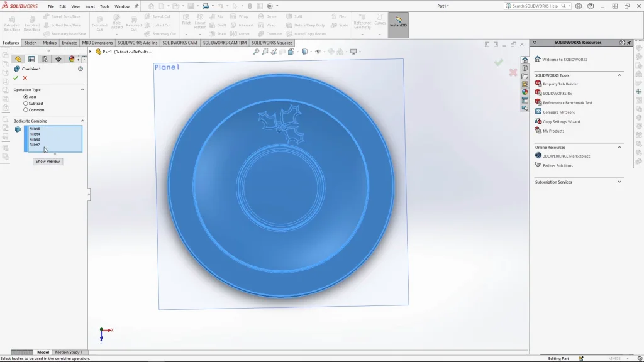Open the PropertyManager tab icon
Image resolution: width=644 pixels, height=362 pixels.
click(31, 59)
